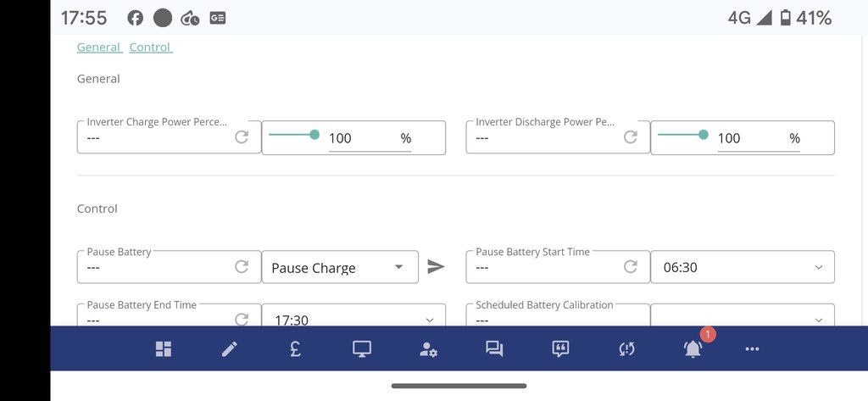Refresh the Pause Battery Start Time value
Image resolution: width=868 pixels, height=401 pixels.
[x=631, y=267]
